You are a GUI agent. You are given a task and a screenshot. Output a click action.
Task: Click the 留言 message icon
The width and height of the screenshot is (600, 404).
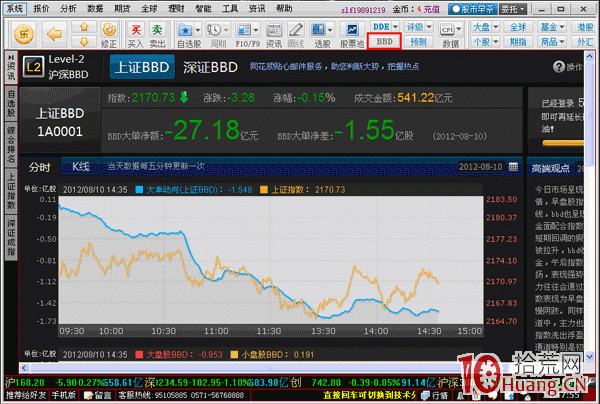click(x=97, y=395)
